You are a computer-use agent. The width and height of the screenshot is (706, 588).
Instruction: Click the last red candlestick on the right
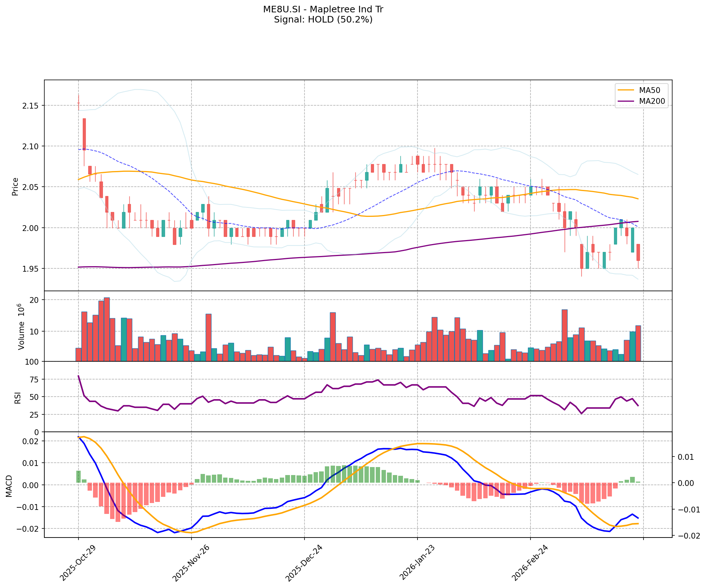tap(638, 252)
